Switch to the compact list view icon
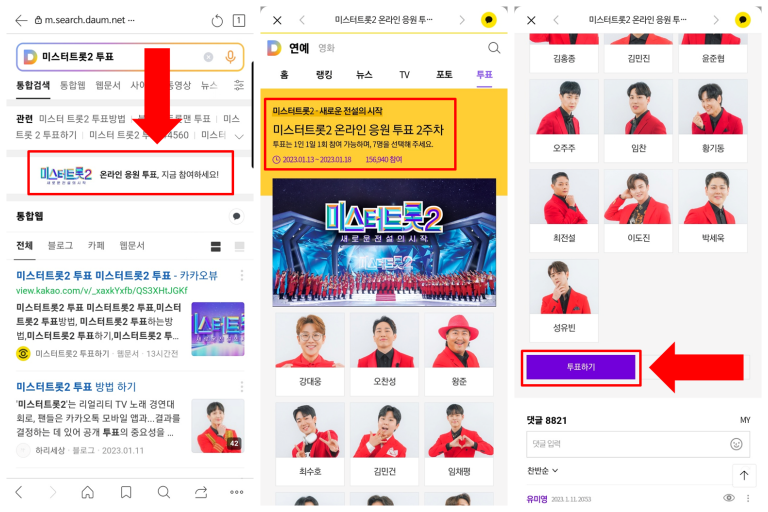The image size is (768, 512). 216,246
